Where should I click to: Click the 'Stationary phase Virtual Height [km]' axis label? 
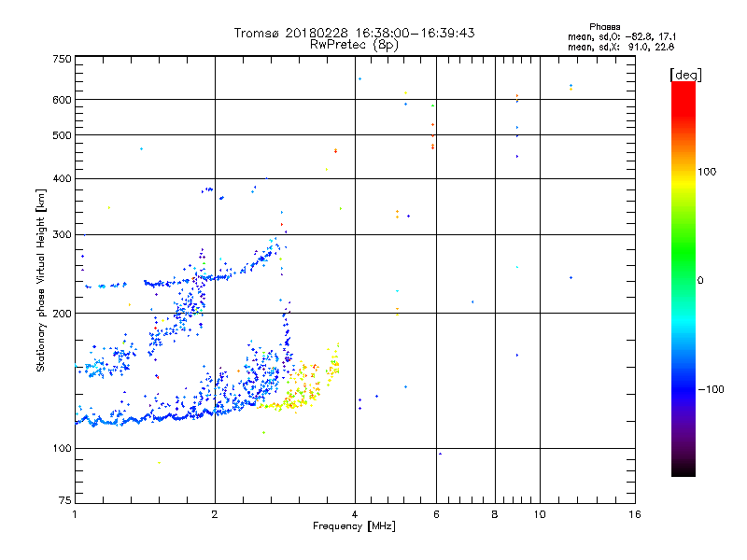coord(41,281)
